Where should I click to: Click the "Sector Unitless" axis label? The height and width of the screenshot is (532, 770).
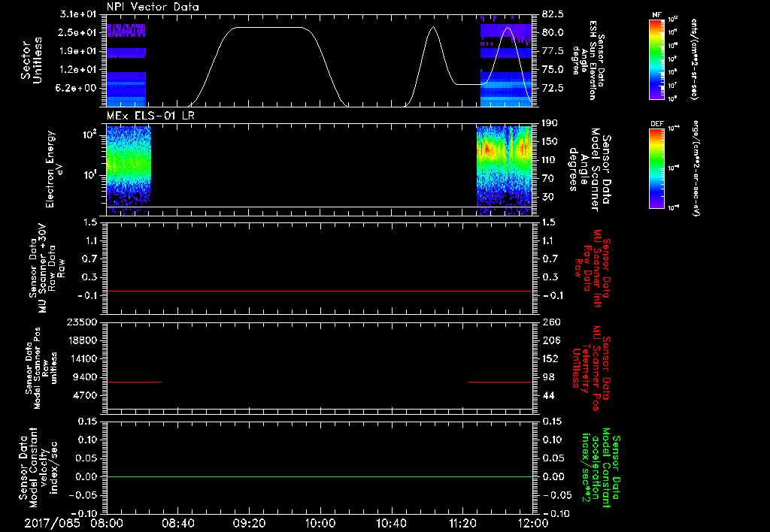[31, 60]
